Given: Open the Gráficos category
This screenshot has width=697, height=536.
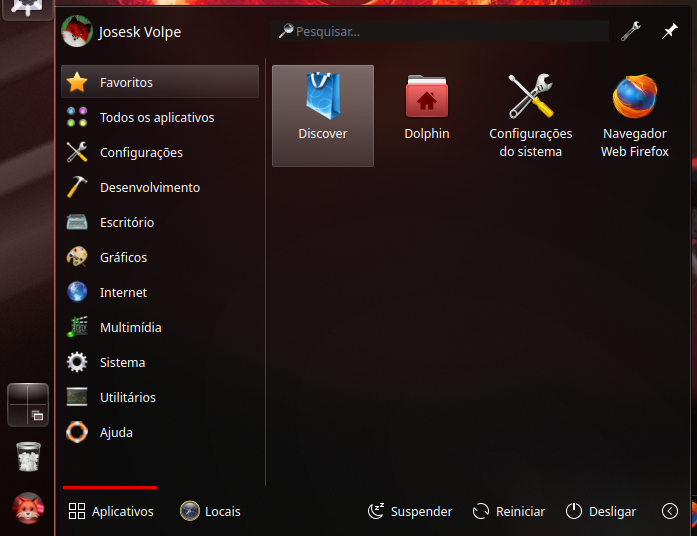Looking at the screenshot, I should [x=160, y=257].
